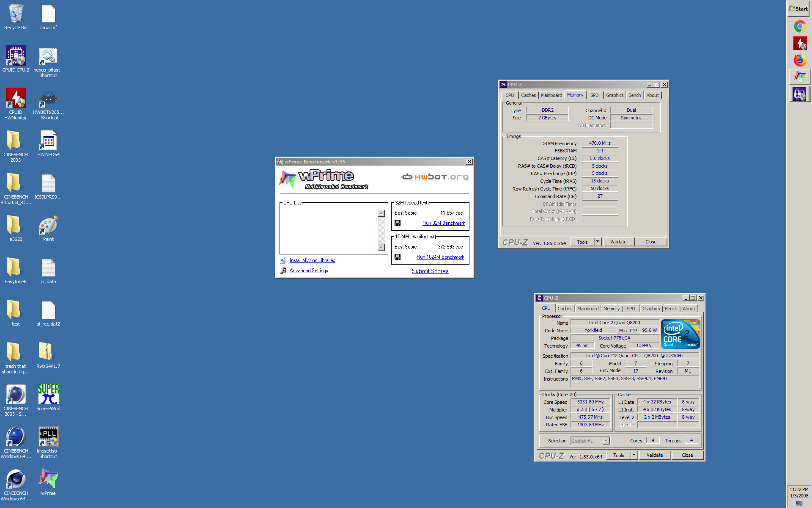The height and width of the screenshot is (508, 812).
Task: Open Bench tab in Memory CPU-Z window
Action: [634, 95]
